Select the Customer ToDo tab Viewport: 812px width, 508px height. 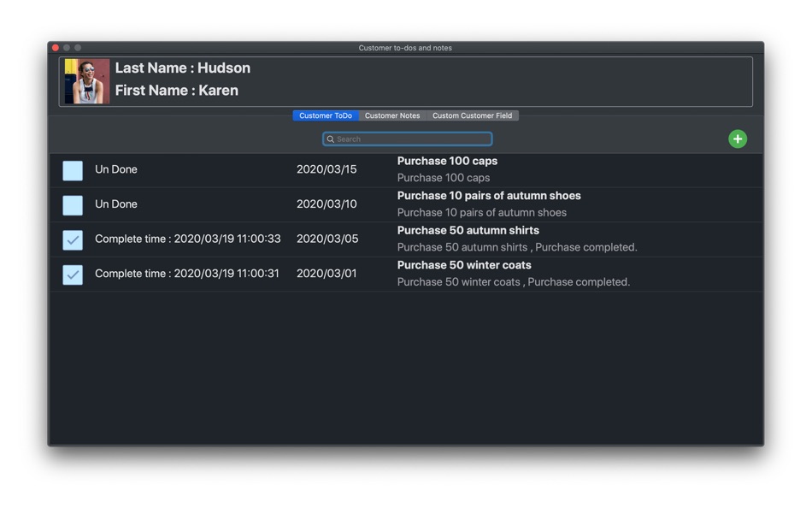pyautogui.click(x=325, y=115)
